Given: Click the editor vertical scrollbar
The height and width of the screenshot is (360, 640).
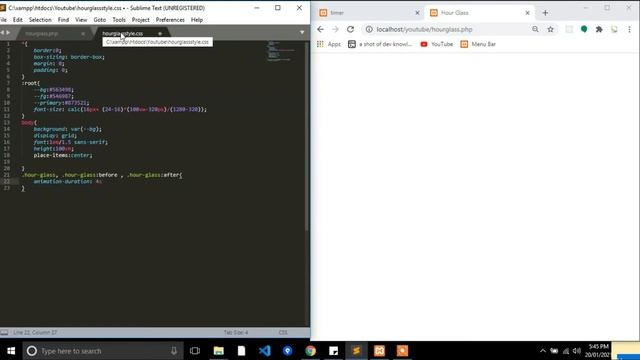Looking at the screenshot, I should (307, 137).
